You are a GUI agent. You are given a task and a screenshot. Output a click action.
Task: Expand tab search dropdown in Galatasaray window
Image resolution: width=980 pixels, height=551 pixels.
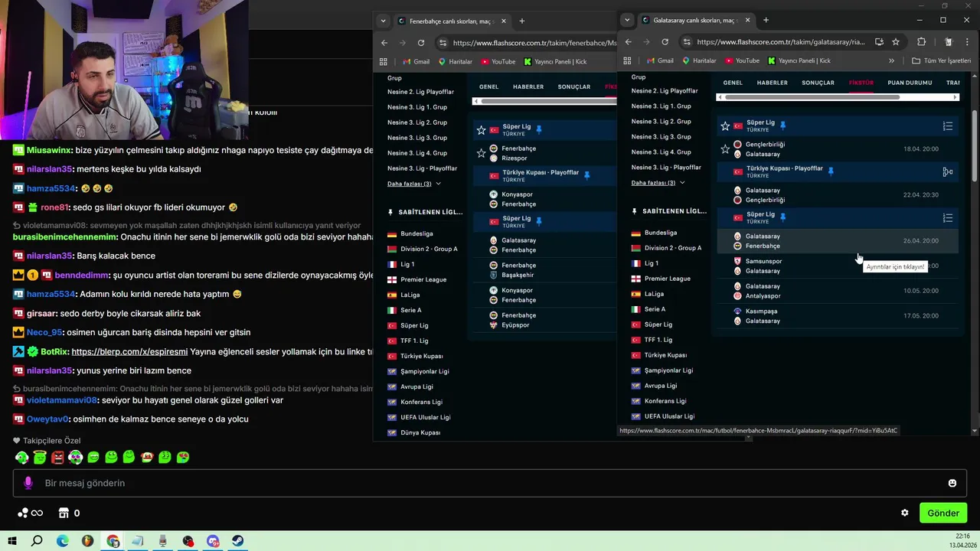[627, 20]
